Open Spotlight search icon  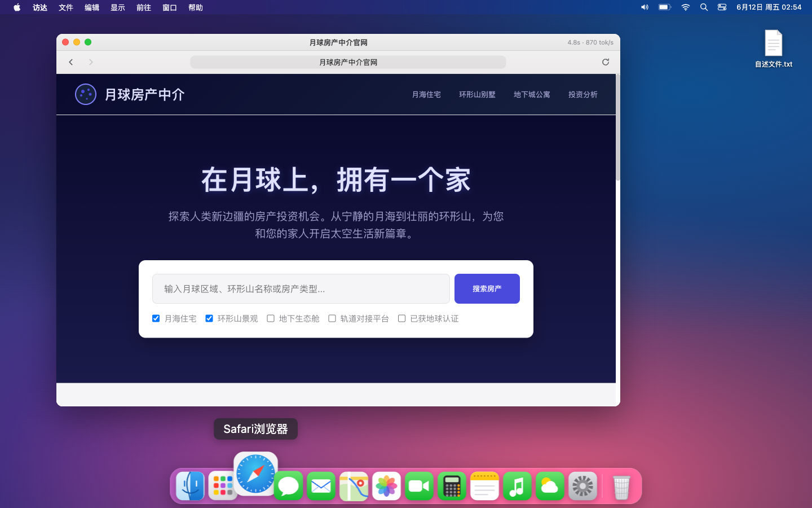704,7
